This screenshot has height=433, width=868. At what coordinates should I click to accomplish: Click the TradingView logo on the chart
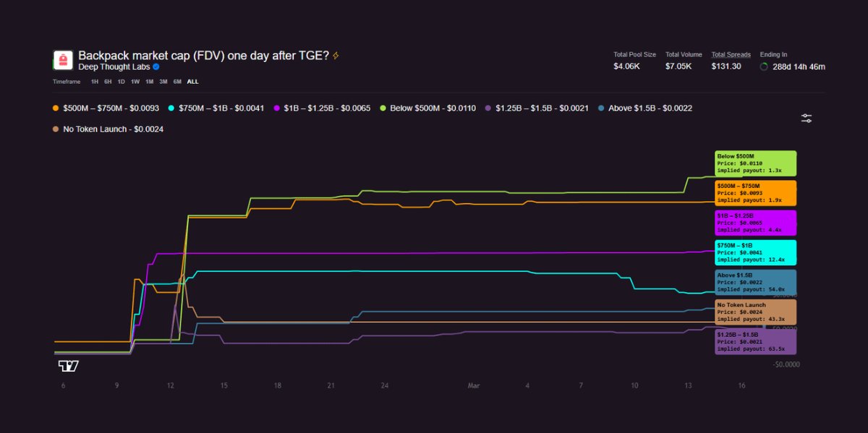coord(69,366)
